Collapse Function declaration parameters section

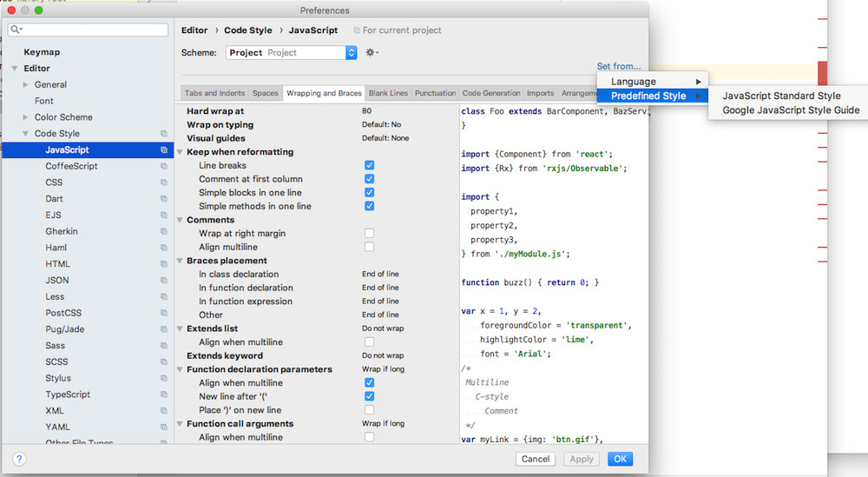click(x=180, y=369)
